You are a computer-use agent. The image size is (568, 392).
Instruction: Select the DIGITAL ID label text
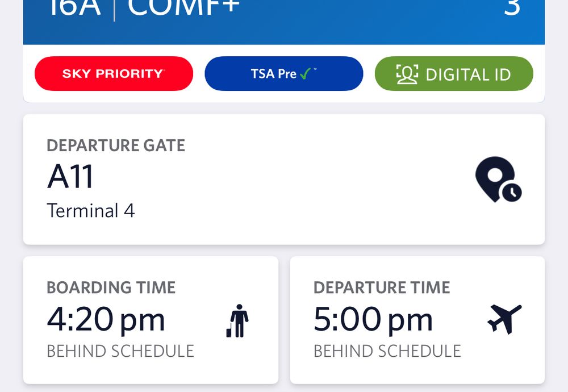[468, 74]
